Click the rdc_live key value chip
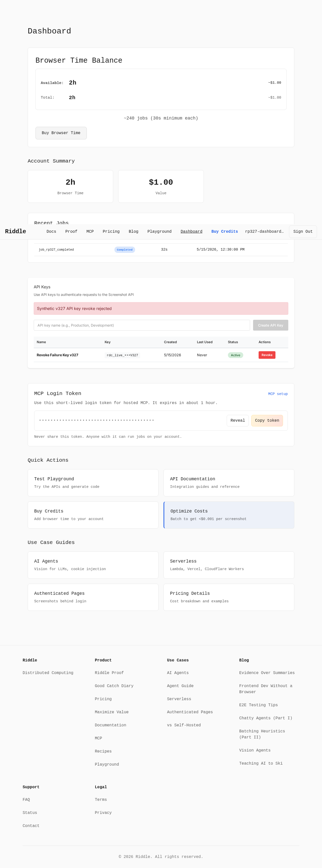This screenshot has width=322, height=868. tap(122, 355)
